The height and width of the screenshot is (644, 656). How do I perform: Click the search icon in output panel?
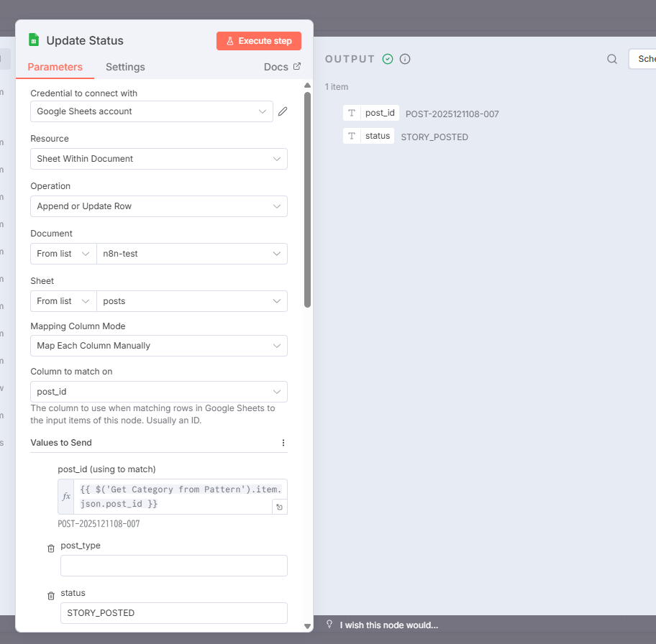coord(612,59)
